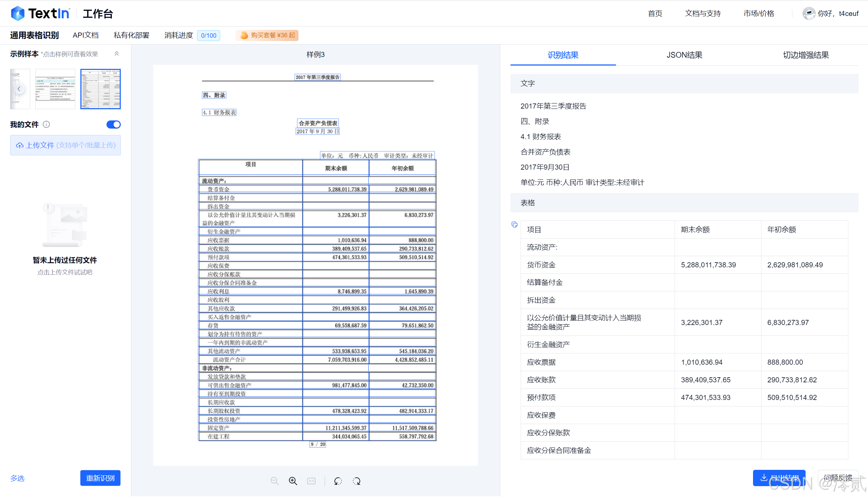
Task: Click the 重新识别 button
Action: (x=100, y=478)
